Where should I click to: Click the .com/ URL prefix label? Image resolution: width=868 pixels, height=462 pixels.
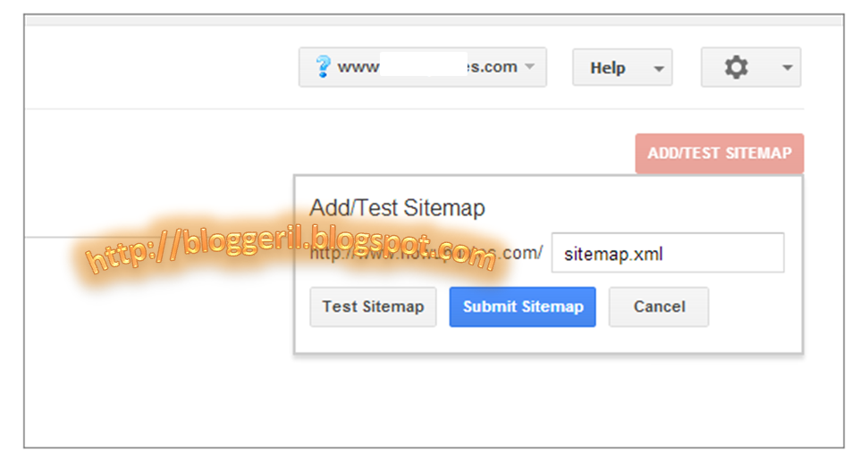pyautogui.click(x=522, y=253)
